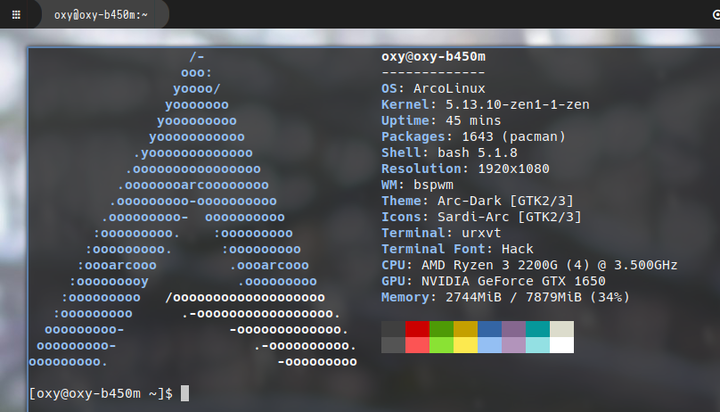Click the white color block in bottom palette row
Image resolution: width=720 pixels, height=412 pixels.
click(562, 345)
